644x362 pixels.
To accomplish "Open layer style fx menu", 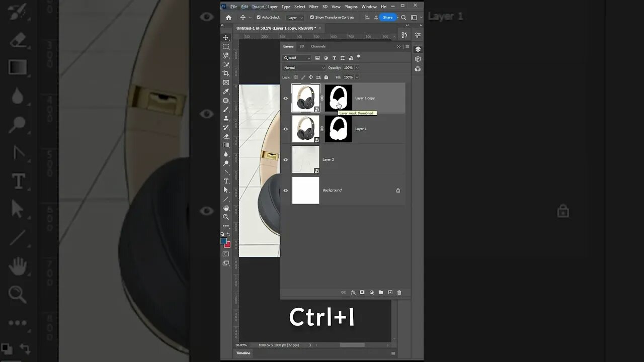I will [x=353, y=292].
